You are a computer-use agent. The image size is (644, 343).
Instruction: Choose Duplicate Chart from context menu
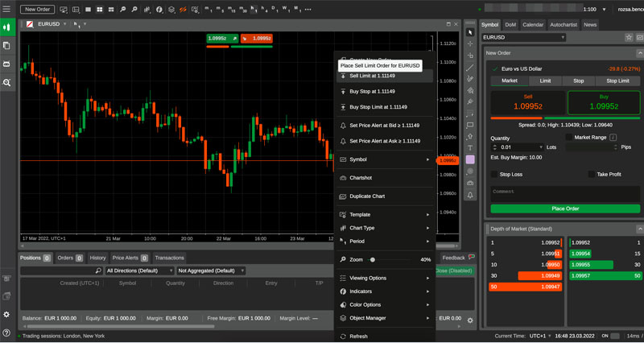point(385,196)
